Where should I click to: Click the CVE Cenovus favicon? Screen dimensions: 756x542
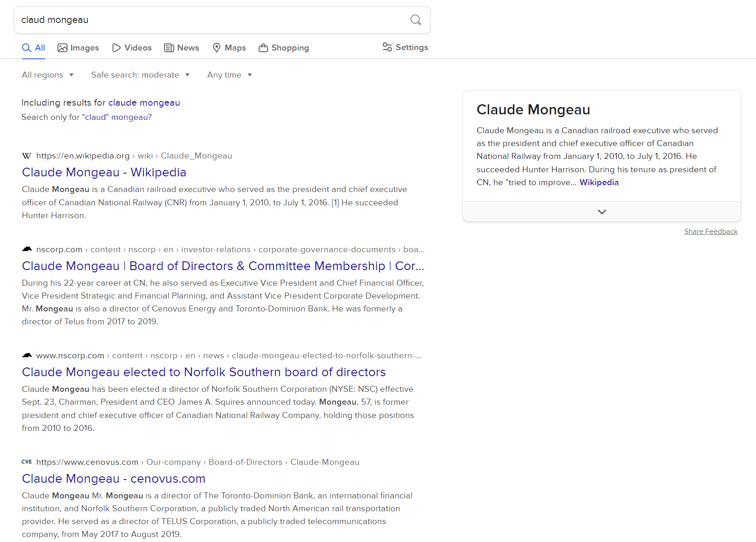[27, 462]
